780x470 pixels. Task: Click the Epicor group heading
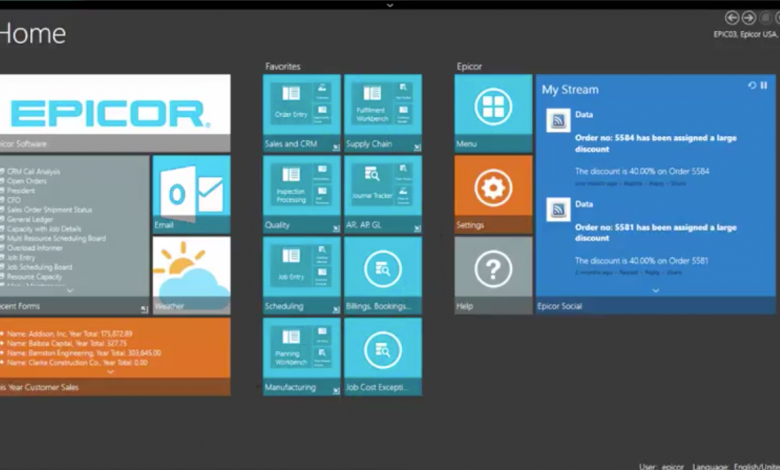pyautogui.click(x=469, y=66)
